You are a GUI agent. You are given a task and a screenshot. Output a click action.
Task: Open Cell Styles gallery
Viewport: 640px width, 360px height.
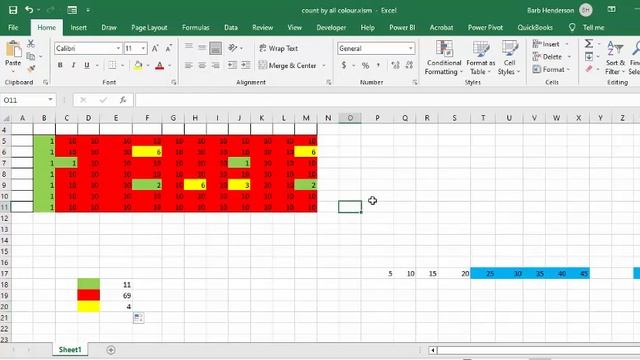[509, 58]
